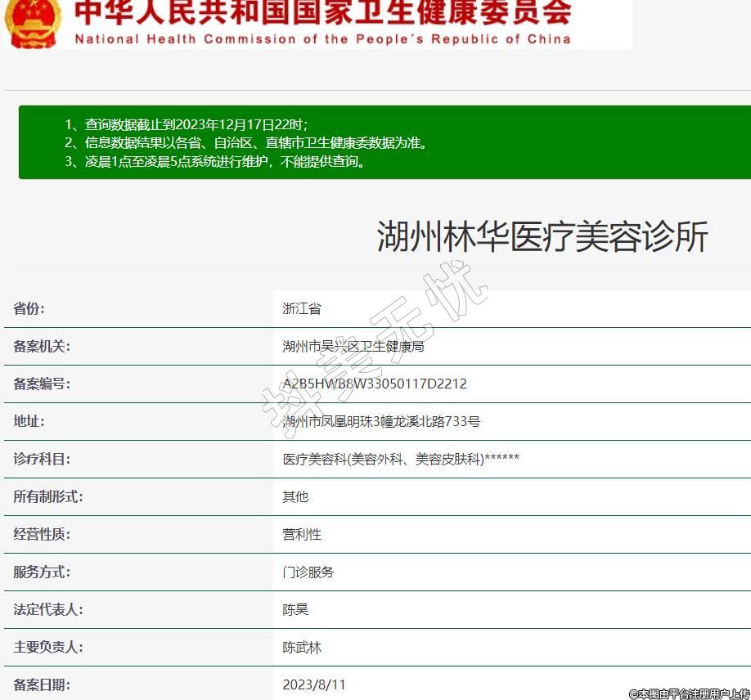Select the system maintenance notice line
This screenshot has height=700, width=751.
pyautogui.click(x=215, y=161)
